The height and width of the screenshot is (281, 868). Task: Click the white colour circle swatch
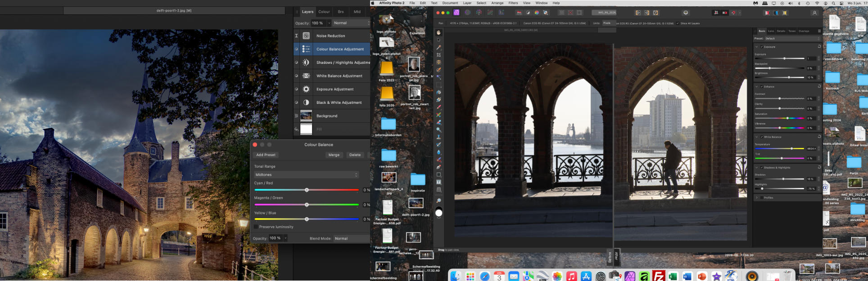[x=439, y=213]
